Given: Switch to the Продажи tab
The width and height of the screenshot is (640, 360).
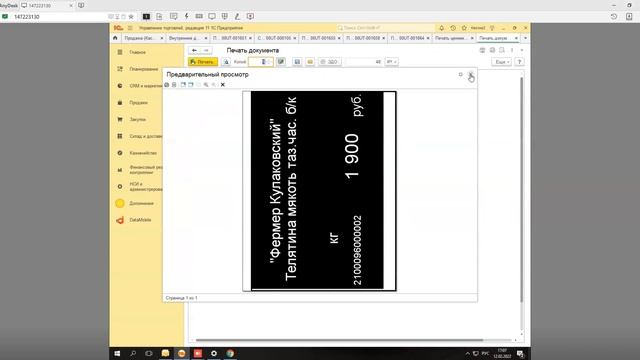Looking at the screenshot, I should pos(143,38).
